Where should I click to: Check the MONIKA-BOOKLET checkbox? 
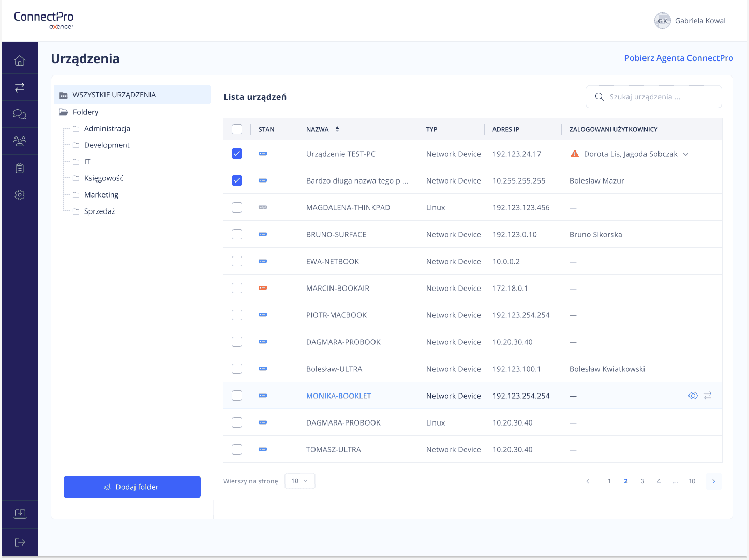[237, 396]
